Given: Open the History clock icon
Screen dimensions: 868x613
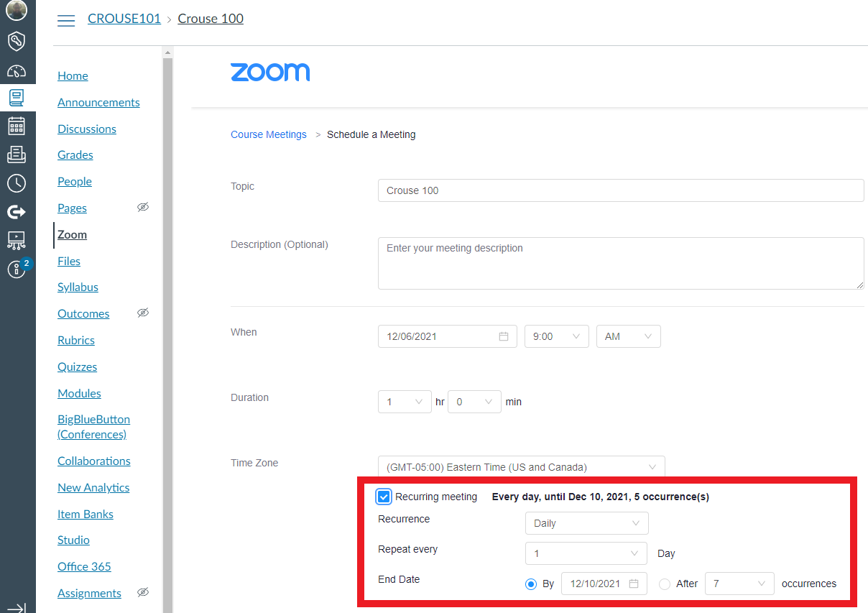Looking at the screenshot, I should tap(17, 183).
